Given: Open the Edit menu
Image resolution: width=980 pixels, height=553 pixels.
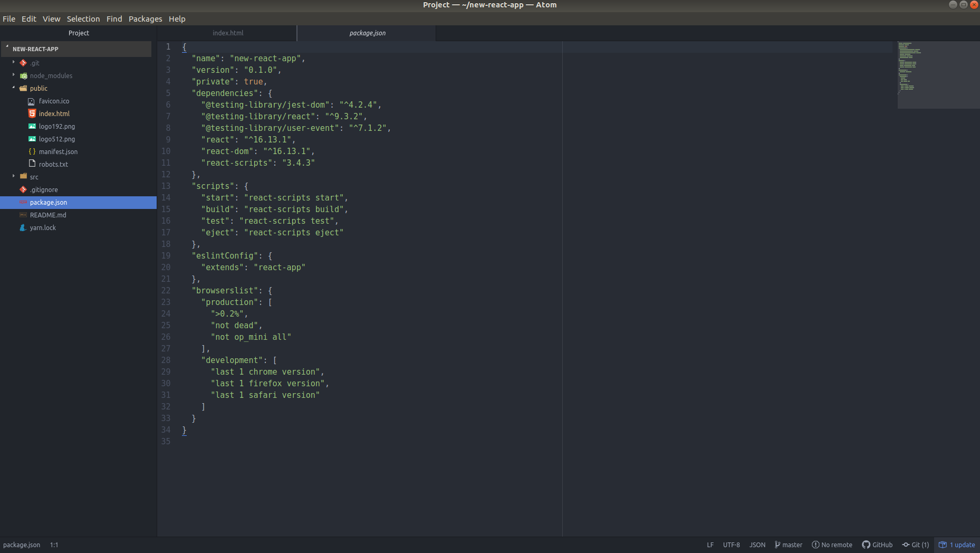Looking at the screenshot, I should [x=29, y=19].
